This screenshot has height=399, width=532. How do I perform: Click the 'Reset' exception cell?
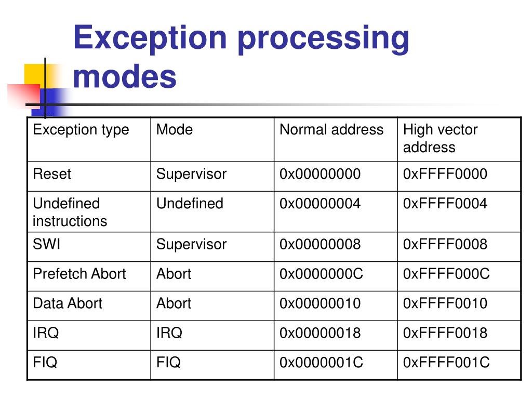[x=89, y=177]
